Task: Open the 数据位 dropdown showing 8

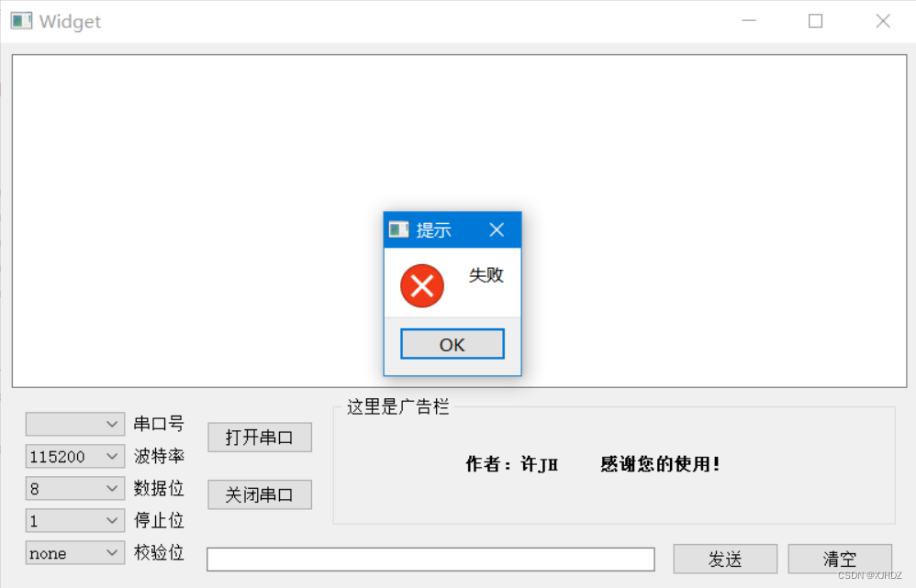Action: (74, 488)
